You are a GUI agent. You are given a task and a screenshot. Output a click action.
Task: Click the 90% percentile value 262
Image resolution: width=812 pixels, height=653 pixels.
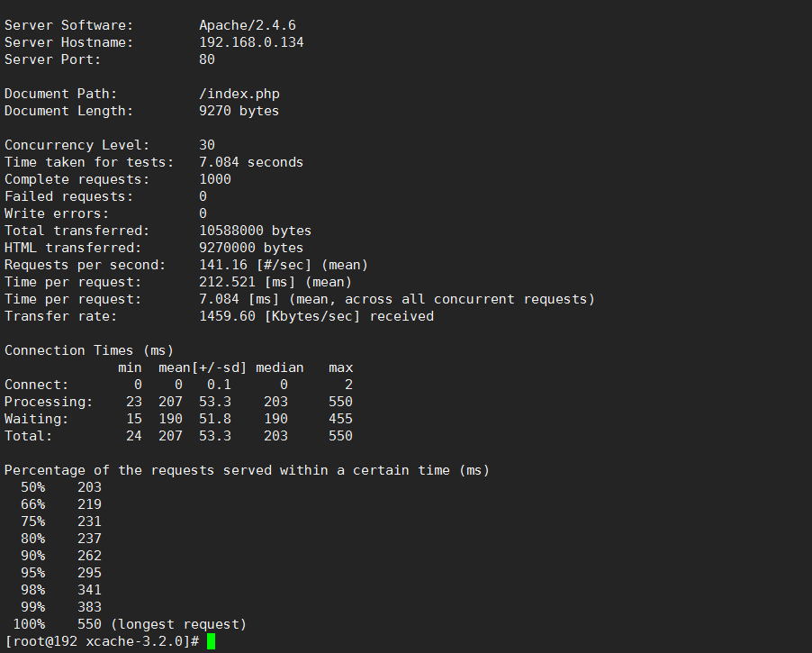(x=90, y=556)
